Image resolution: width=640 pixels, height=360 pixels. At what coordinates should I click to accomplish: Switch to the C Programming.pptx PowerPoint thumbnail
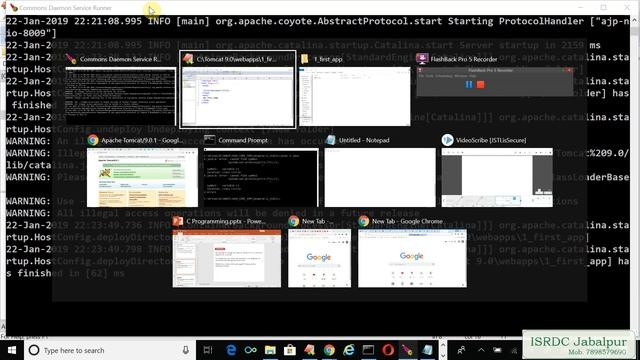click(x=227, y=258)
